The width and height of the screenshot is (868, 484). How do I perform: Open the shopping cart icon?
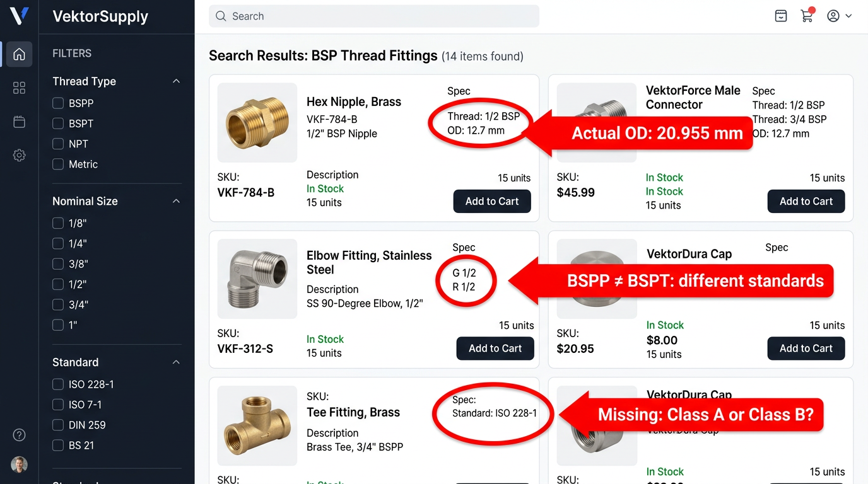807,16
